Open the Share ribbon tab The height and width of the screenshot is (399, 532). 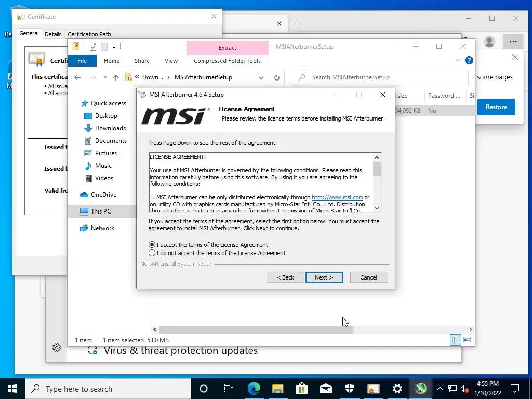(142, 61)
